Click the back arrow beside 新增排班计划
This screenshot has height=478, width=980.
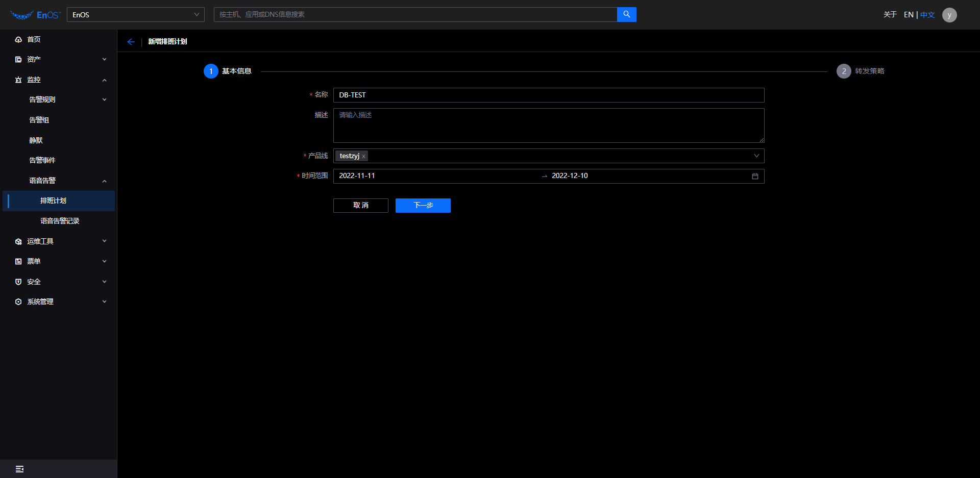click(x=131, y=42)
